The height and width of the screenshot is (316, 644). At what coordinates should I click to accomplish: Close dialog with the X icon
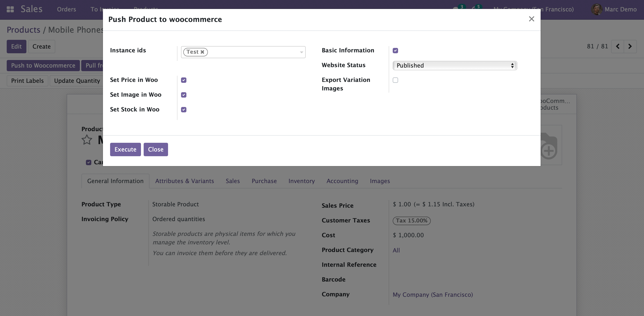tap(531, 19)
